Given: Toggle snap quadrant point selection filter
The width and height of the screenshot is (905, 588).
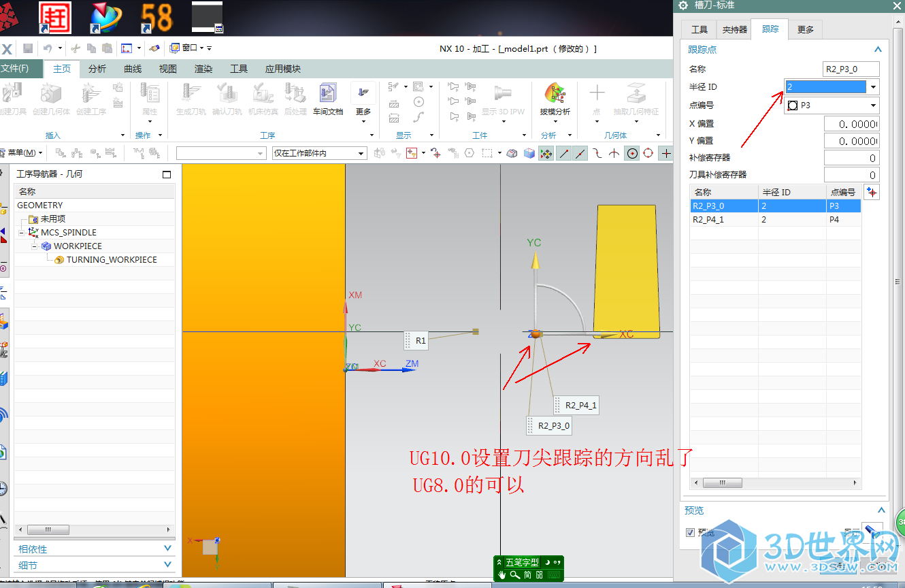Looking at the screenshot, I should click(x=648, y=153).
